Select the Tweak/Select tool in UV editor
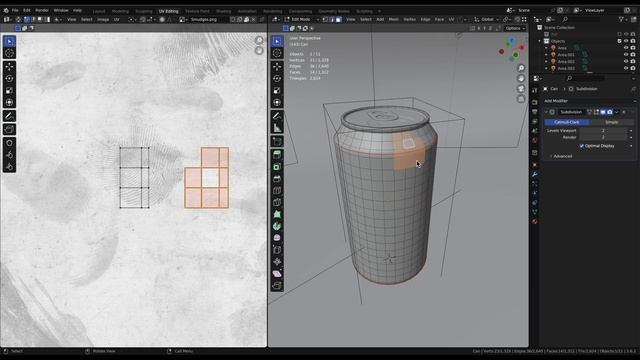The image size is (640, 360). (x=9, y=41)
